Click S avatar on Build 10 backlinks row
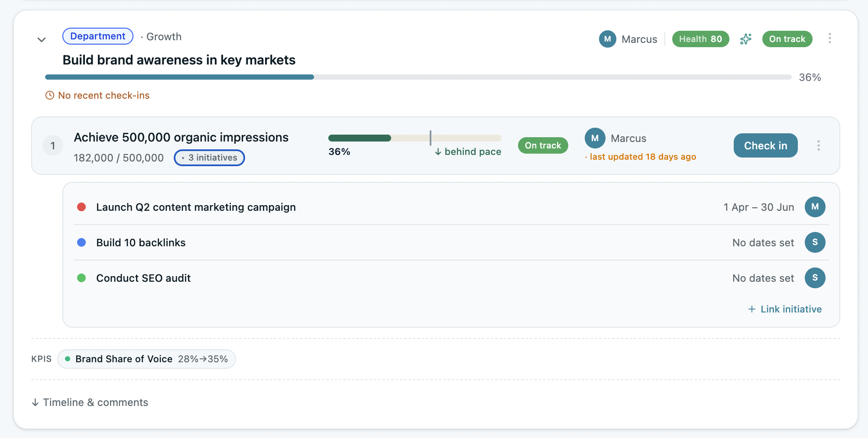 point(815,242)
